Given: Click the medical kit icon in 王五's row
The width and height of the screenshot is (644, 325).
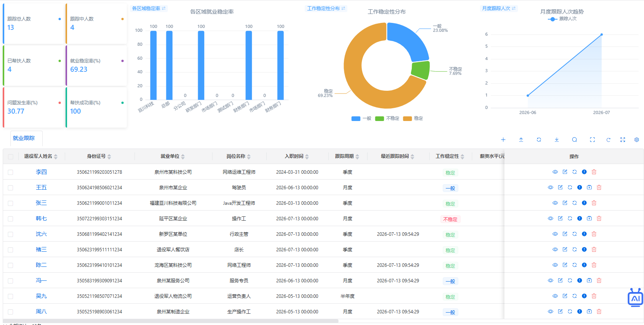Looking at the screenshot, I should point(589,187).
